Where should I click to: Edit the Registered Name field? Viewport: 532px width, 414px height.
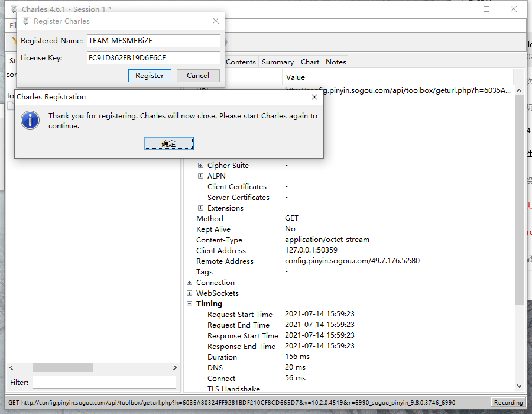pos(153,41)
